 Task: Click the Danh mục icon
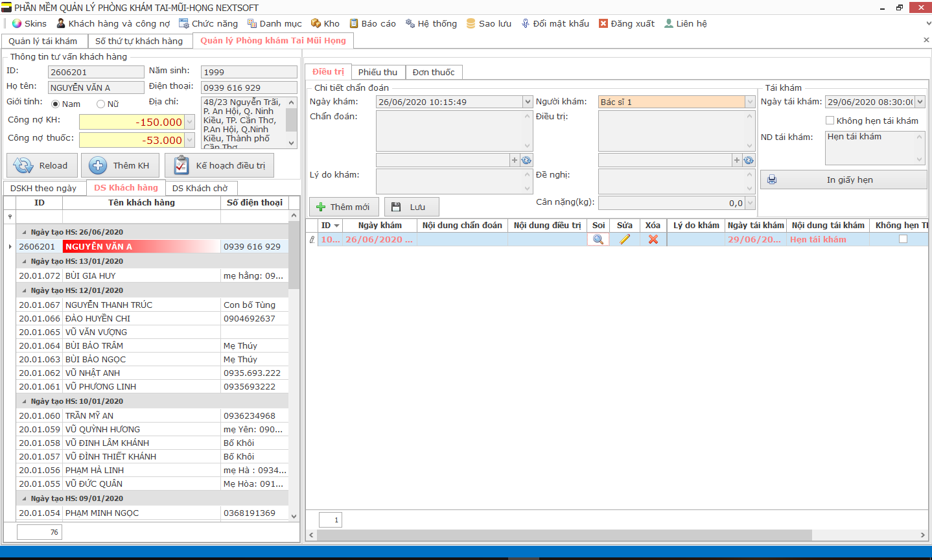252,23
